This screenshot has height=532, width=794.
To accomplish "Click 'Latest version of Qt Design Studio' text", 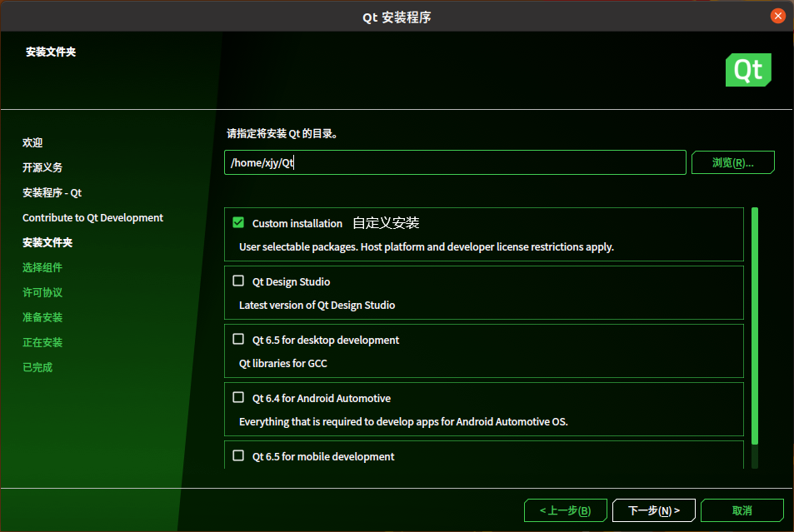I will (x=317, y=306).
